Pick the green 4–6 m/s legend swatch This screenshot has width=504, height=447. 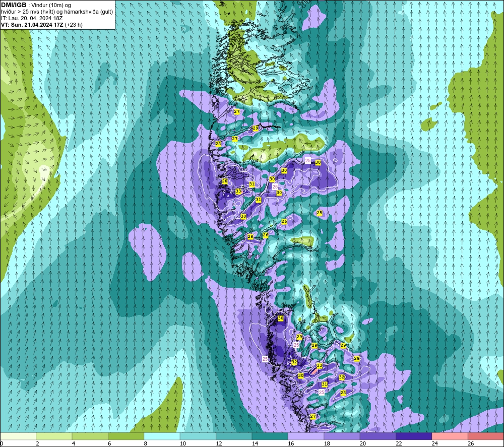point(90,436)
